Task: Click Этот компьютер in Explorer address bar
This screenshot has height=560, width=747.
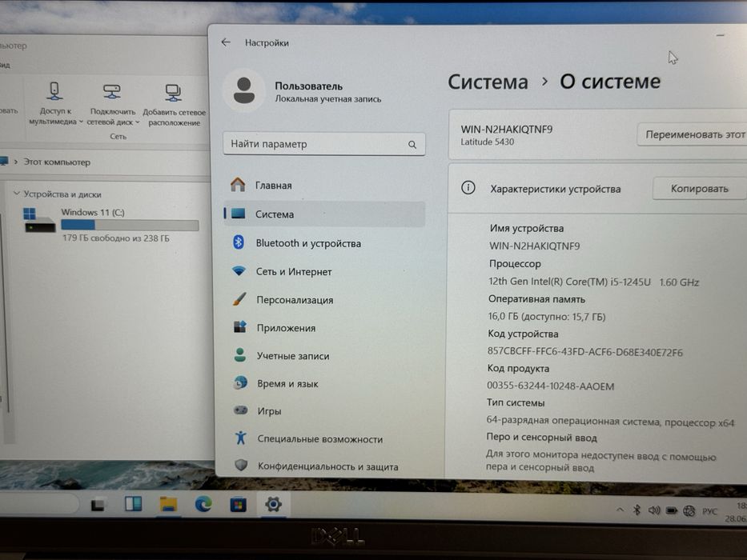Action: [57, 162]
